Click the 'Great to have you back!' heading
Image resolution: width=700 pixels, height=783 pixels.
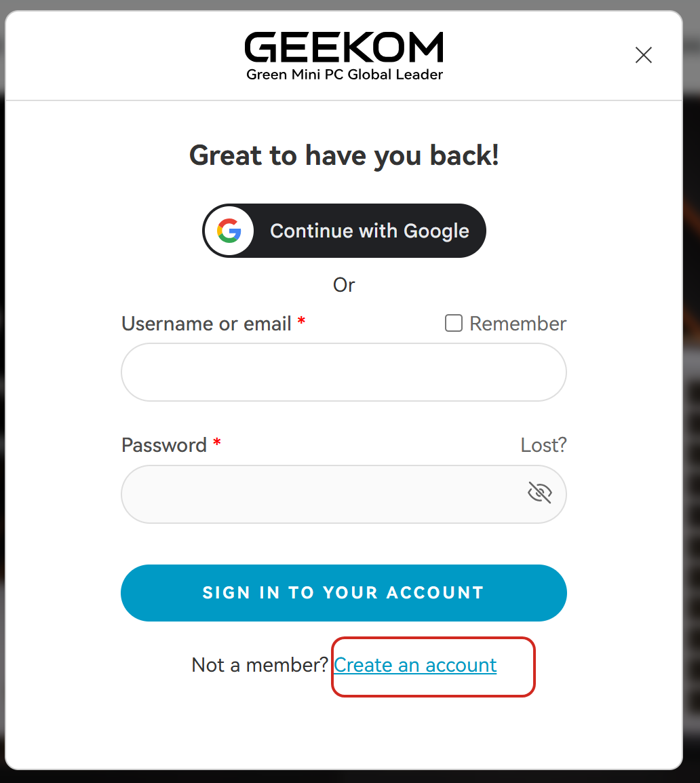[x=344, y=155]
